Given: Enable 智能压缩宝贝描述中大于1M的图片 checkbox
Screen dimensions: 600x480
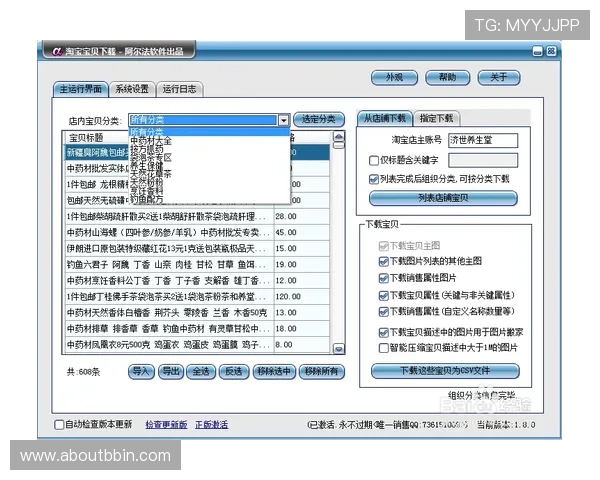Looking at the screenshot, I should (383, 348).
